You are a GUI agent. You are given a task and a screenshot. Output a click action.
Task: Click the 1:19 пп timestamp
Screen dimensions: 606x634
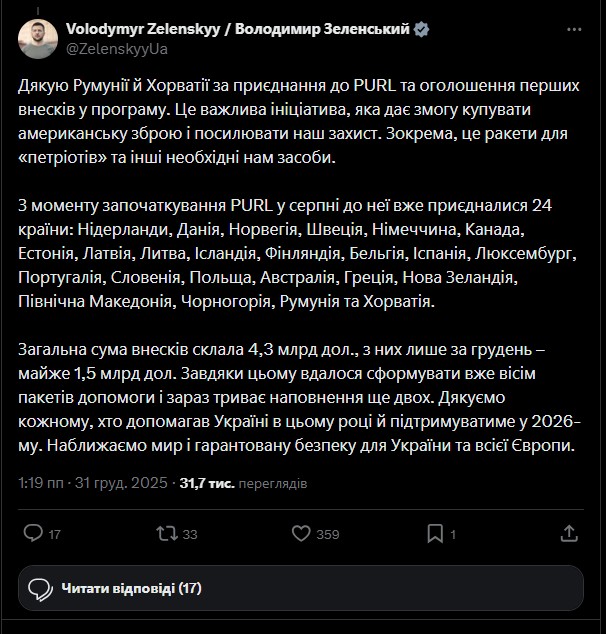41,483
